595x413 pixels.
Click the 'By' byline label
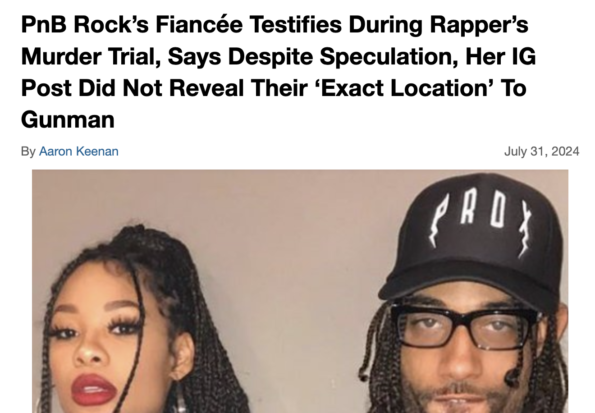click(x=28, y=151)
